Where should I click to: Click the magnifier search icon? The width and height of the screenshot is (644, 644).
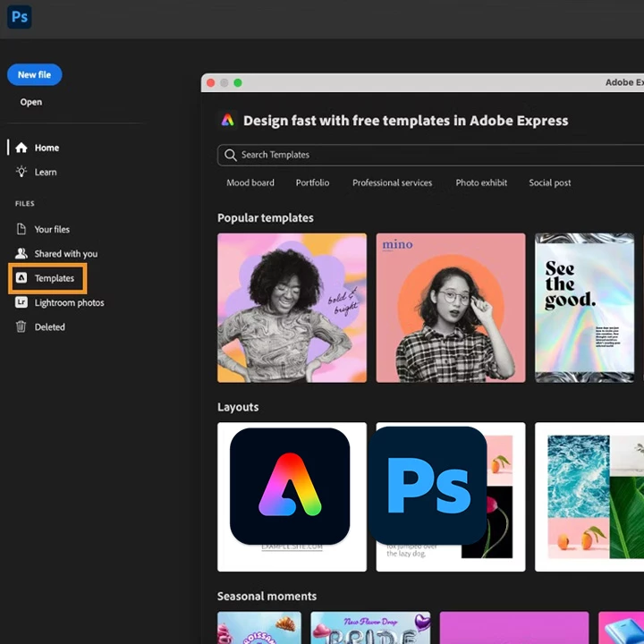point(231,155)
